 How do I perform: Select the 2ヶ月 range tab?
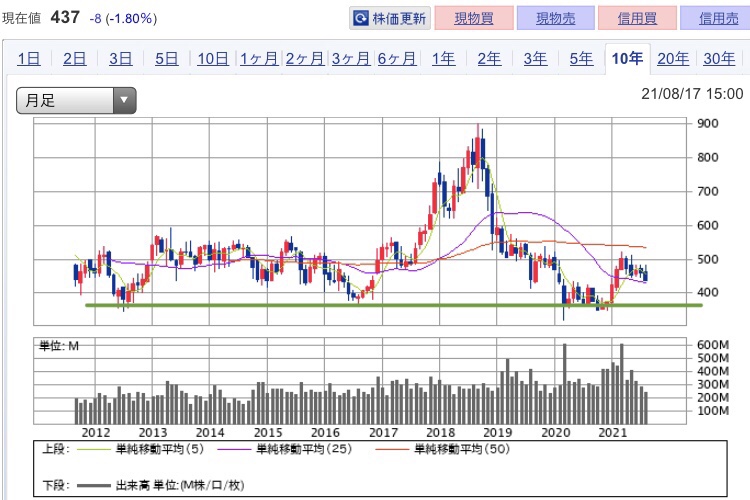[x=305, y=59]
